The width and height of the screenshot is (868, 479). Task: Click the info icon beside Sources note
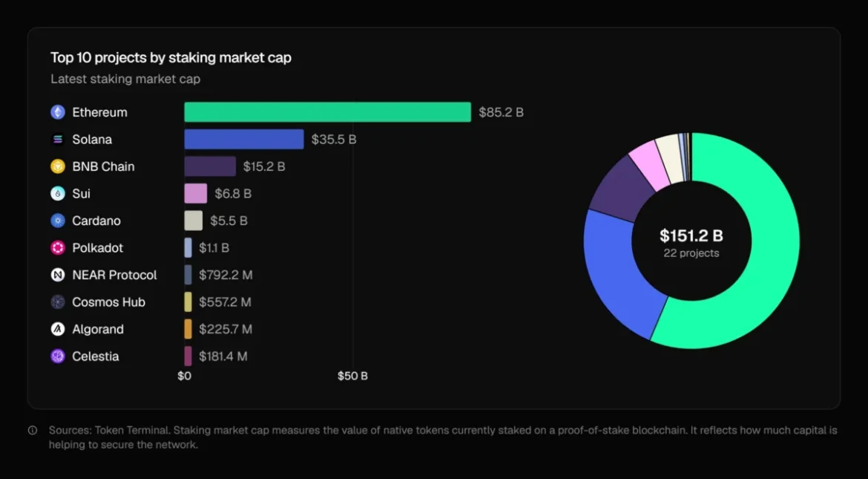(33, 431)
